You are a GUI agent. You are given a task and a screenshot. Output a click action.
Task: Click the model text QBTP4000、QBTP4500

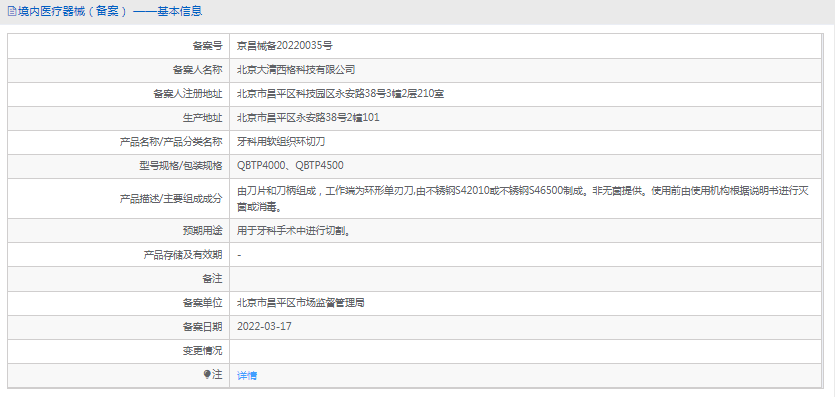point(290,166)
